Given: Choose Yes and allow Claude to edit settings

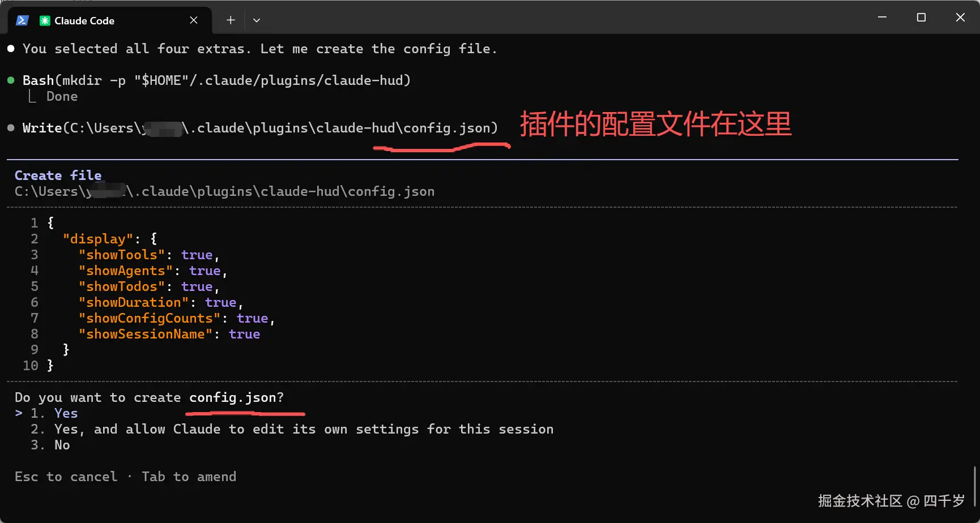Looking at the screenshot, I should click(x=292, y=429).
